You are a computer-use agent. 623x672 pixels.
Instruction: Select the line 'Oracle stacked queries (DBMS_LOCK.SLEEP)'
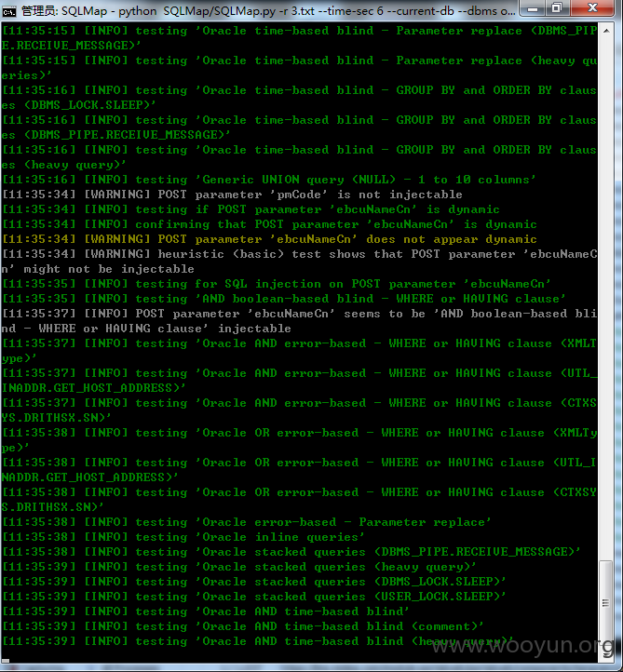point(254,582)
